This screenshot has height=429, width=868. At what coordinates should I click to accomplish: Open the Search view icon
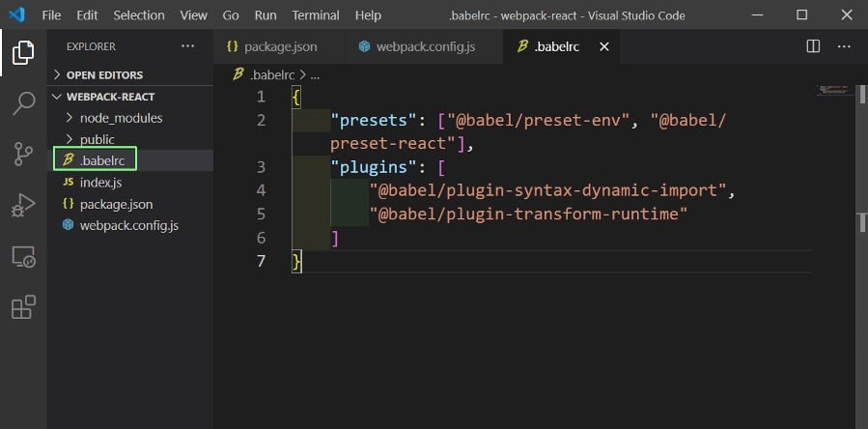click(x=23, y=103)
